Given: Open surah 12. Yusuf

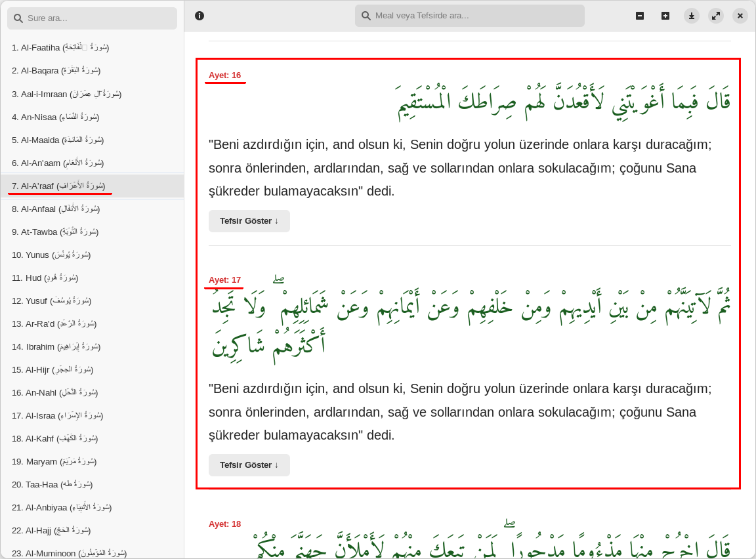Looking at the screenshot, I should coord(51,300).
